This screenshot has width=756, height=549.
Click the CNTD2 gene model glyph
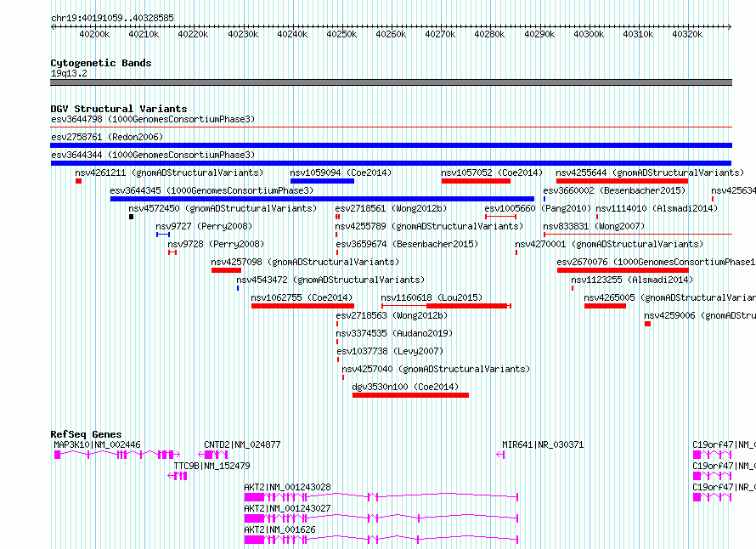212,455
